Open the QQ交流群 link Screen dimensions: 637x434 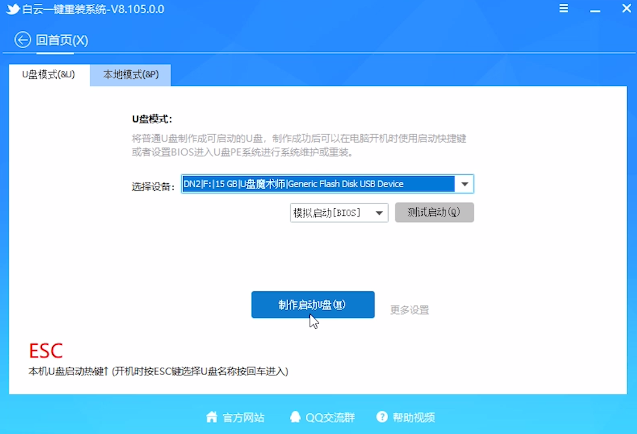(330, 417)
